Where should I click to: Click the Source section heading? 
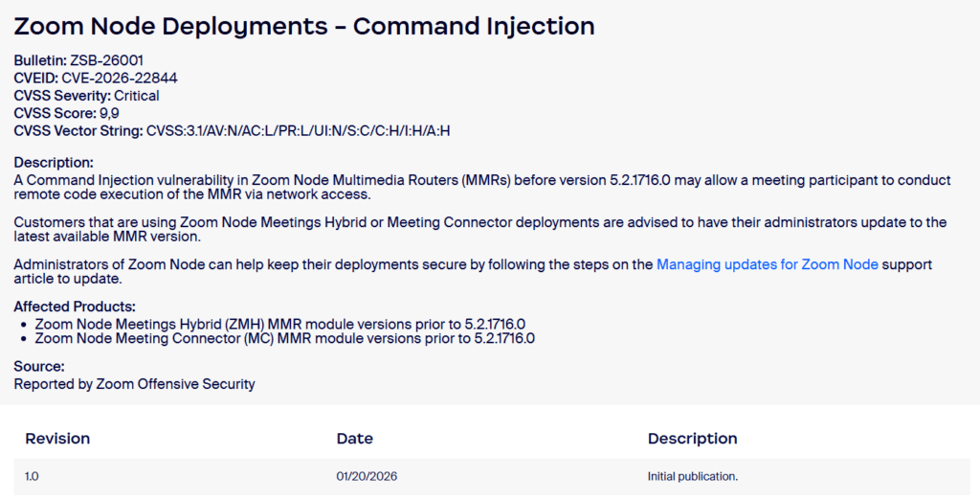pyautogui.click(x=39, y=366)
